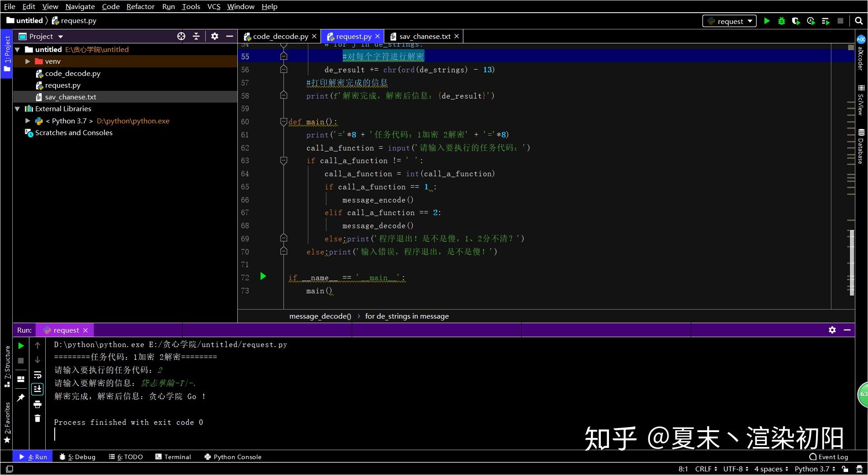Viewport: 868px width, 475px height.
Task: Pin the Run tab with the pin icon
Action: 21,397
